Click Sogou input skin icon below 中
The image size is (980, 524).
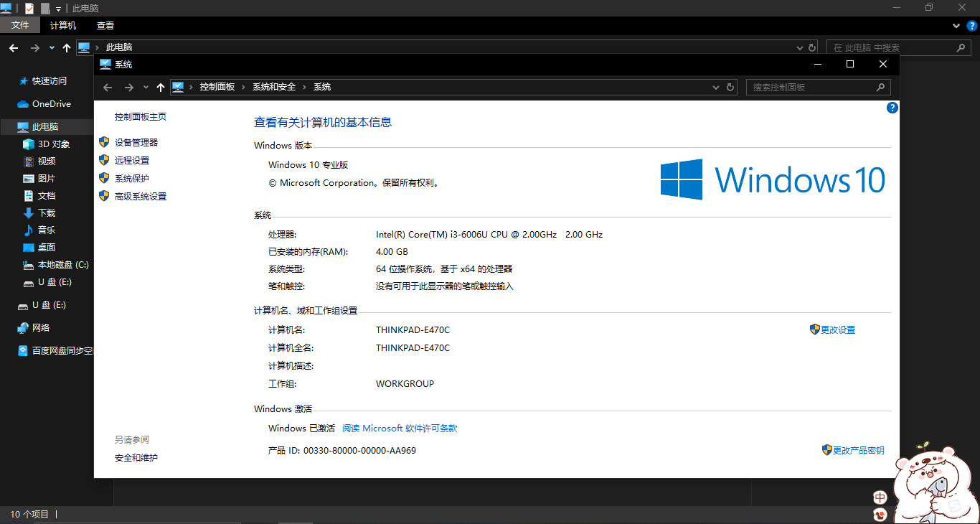coord(880,515)
